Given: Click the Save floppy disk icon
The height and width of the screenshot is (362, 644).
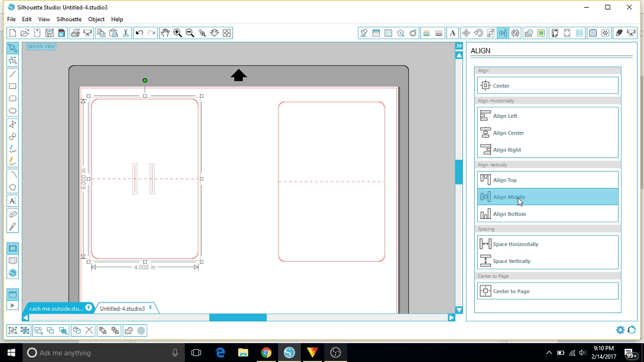Looking at the screenshot, I should tap(50, 33).
